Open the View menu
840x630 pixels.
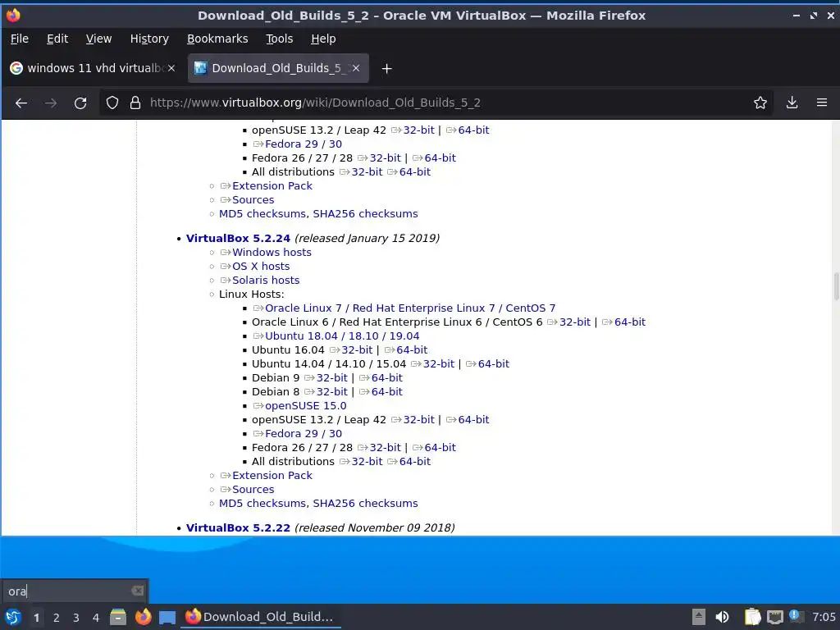[x=98, y=39]
